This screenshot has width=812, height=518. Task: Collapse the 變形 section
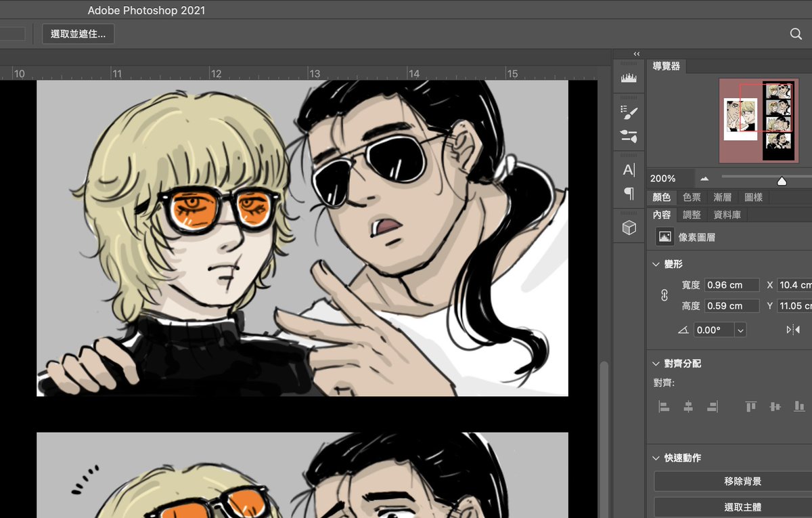pos(656,264)
